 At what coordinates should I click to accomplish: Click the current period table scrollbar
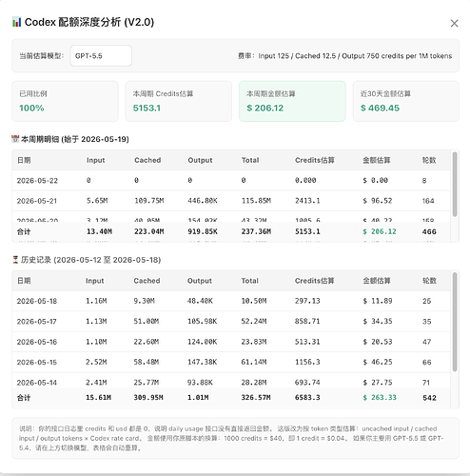pos(455,185)
